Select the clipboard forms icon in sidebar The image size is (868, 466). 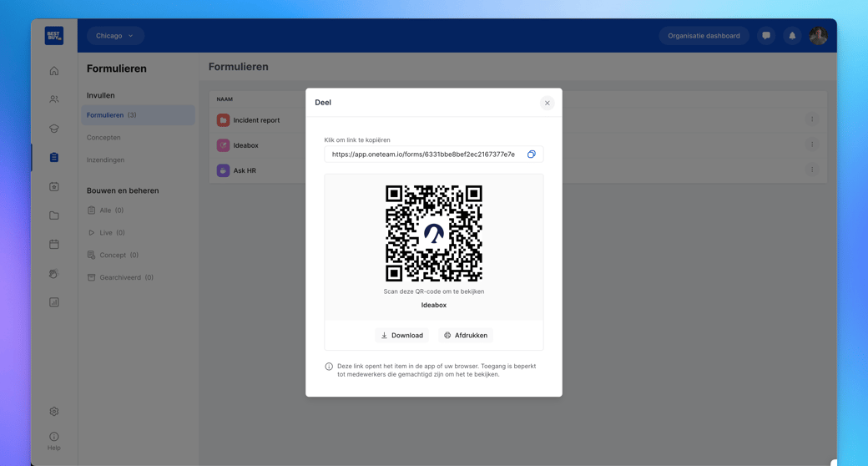[x=53, y=157]
